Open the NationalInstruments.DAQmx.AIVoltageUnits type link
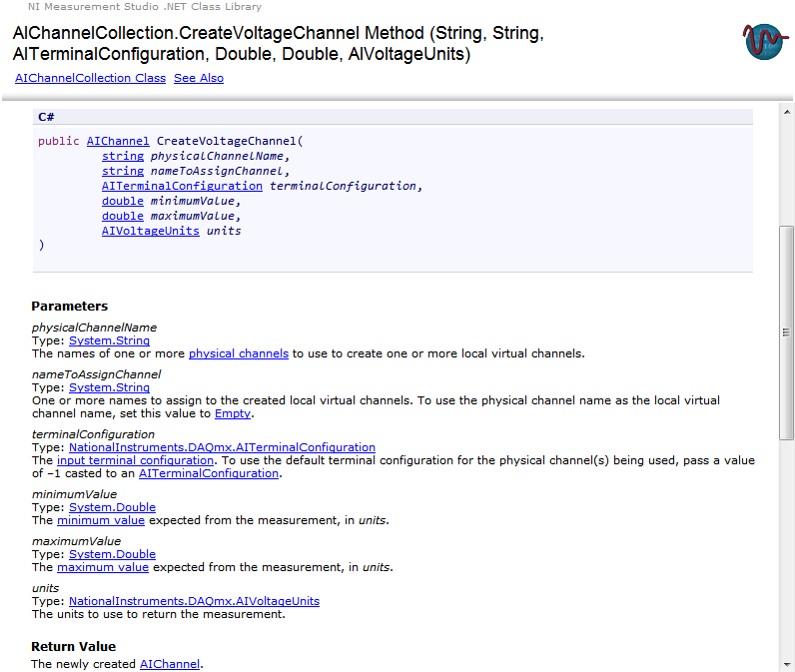This screenshot has height=672, width=795. 194,601
